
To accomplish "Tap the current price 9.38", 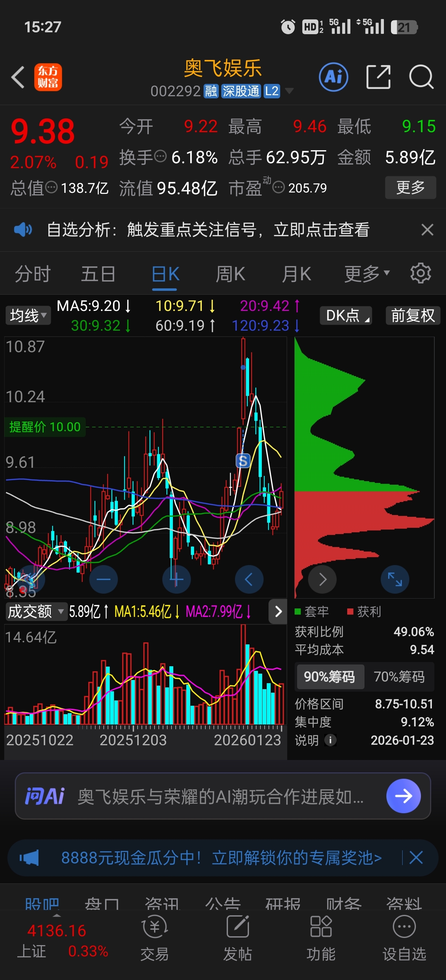I will (43, 131).
